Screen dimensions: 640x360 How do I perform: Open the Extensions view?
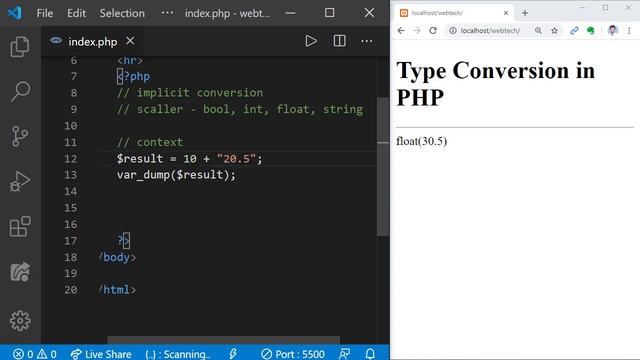tap(20, 227)
